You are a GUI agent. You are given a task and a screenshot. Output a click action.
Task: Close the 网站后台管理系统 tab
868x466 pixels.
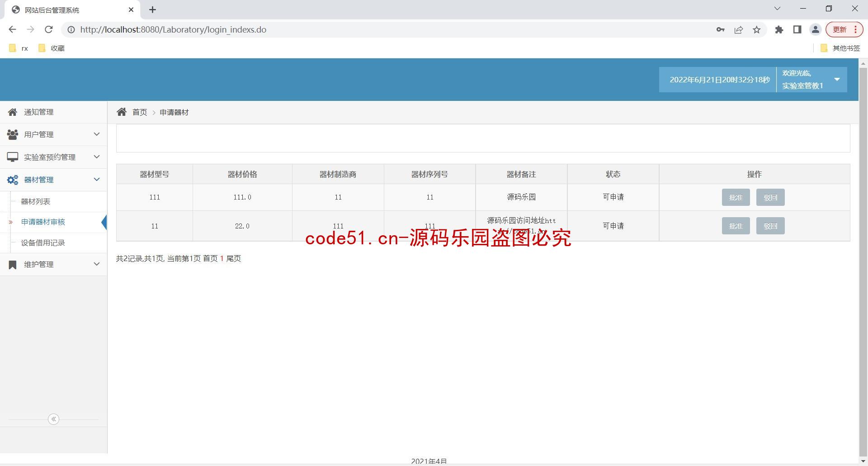pyautogui.click(x=131, y=10)
